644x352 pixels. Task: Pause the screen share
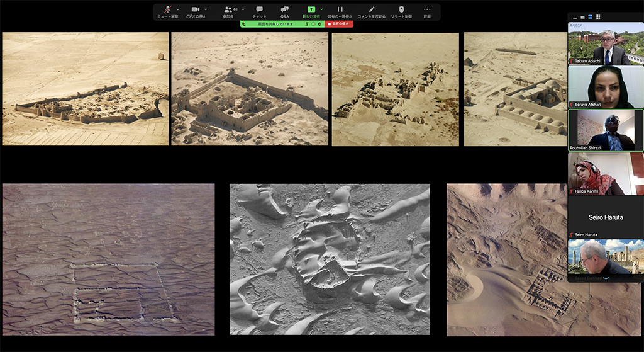(x=340, y=10)
